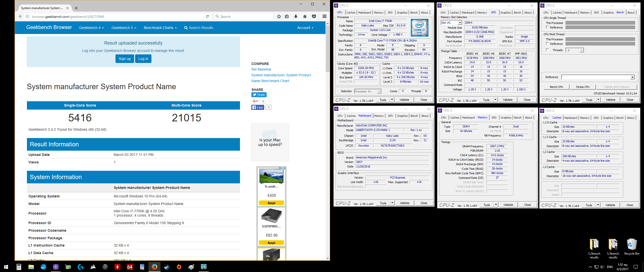
Task: Close the System manufacturer browser tab
Action: pyautogui.click(x=67, y=8)
